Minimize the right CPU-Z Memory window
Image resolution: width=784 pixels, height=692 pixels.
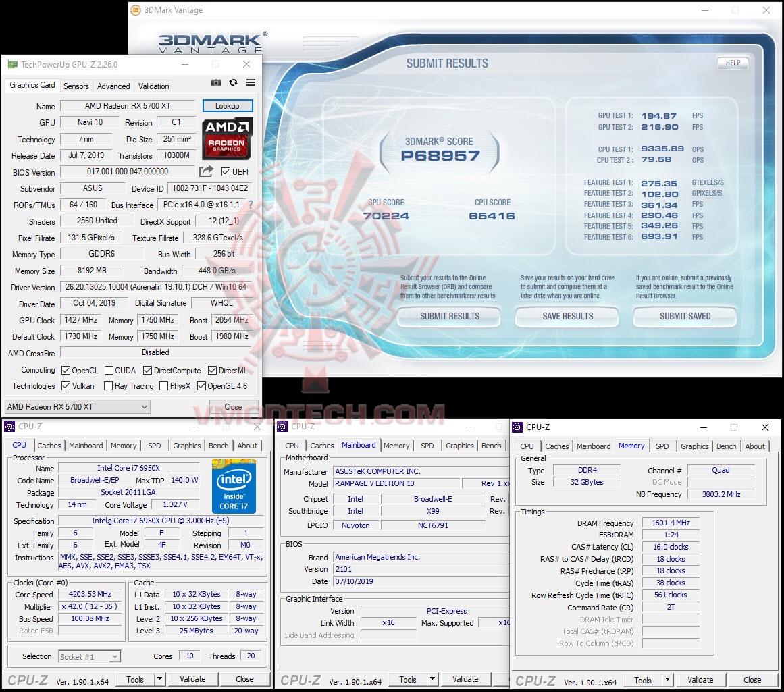704,427
